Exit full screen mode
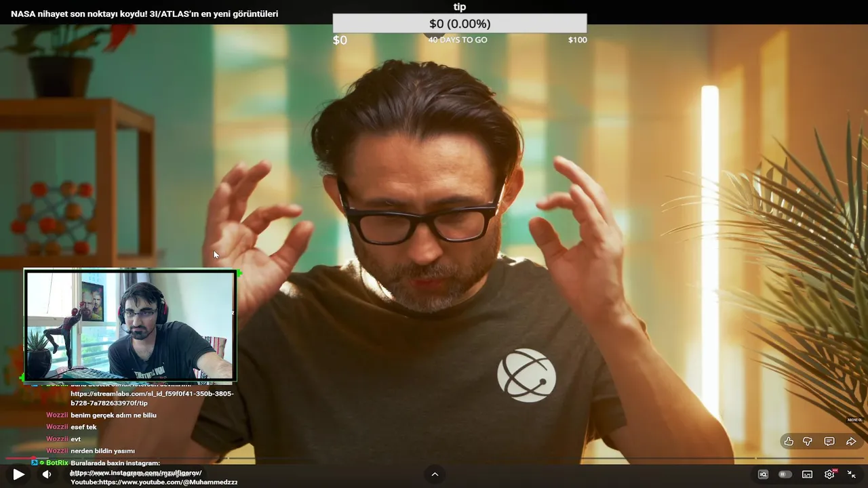Screen dimensions: 868x488 (852, 474)
